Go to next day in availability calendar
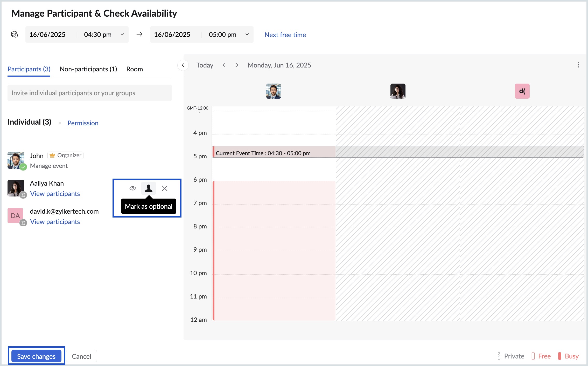This screenshot has width=588, height=366. click(237, 65)
